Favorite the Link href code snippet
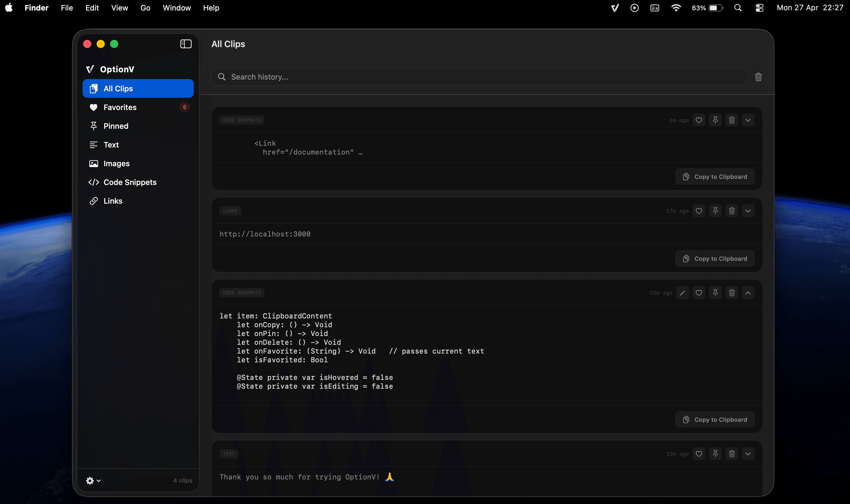Viewport: 850px width, 504px height. (x=699, y=120)
